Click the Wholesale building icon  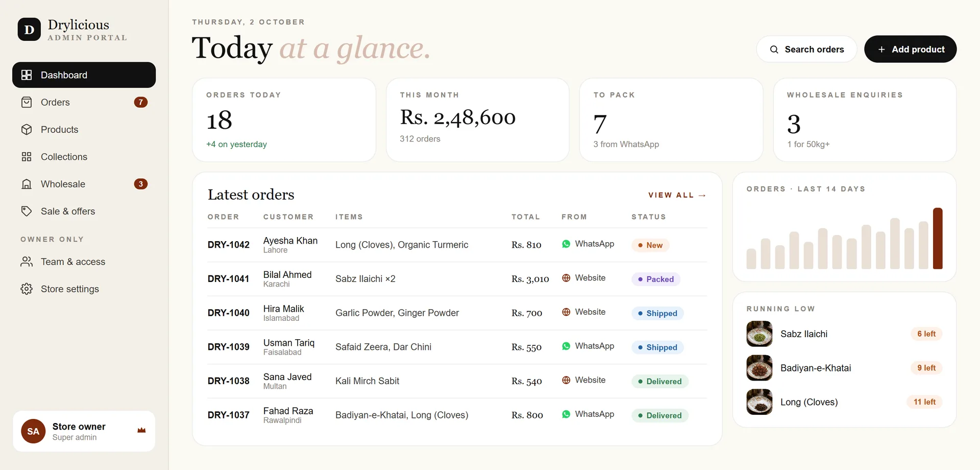27,184
